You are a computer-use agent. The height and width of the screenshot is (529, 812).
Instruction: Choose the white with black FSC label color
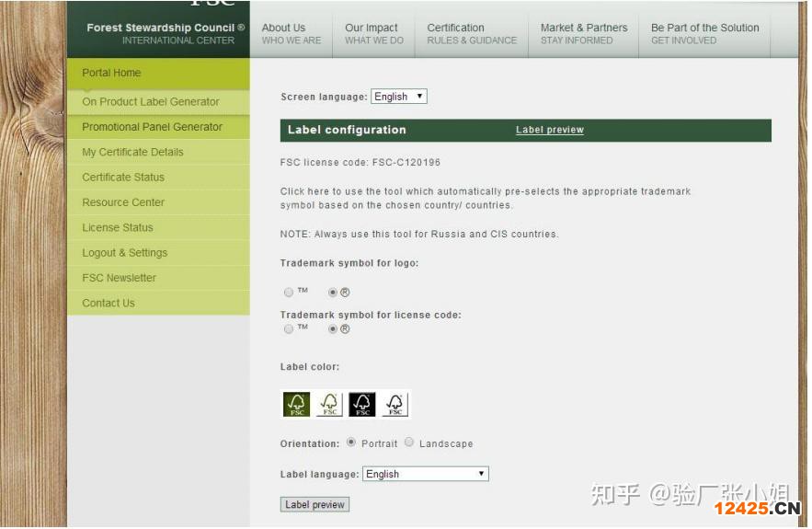point(396,406)
